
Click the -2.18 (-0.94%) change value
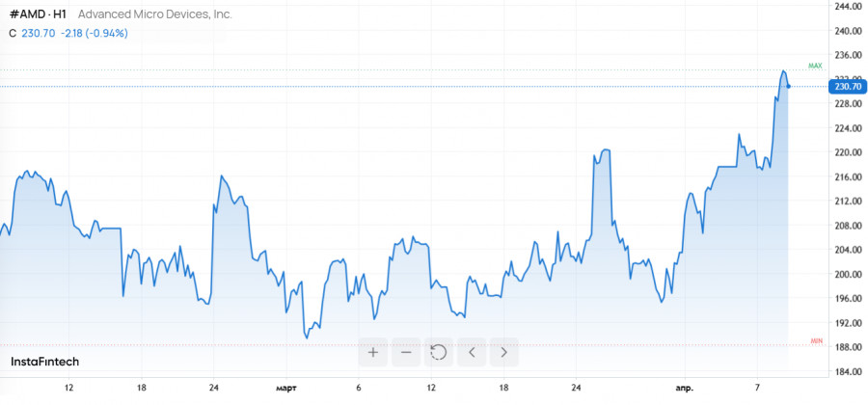pyautogui.click(x=95, y=33)
